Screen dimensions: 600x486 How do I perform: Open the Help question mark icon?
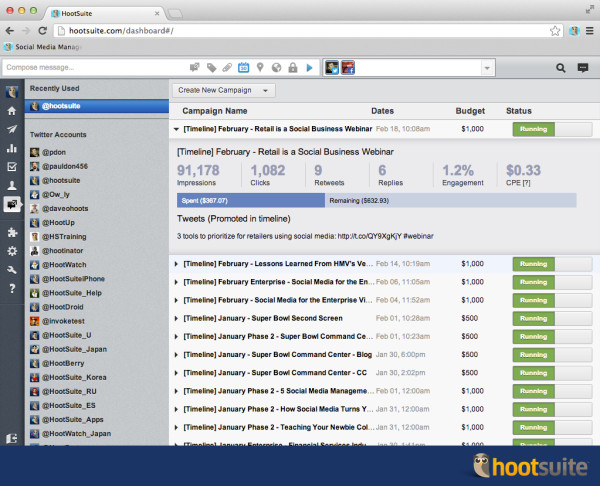[12, 288]
